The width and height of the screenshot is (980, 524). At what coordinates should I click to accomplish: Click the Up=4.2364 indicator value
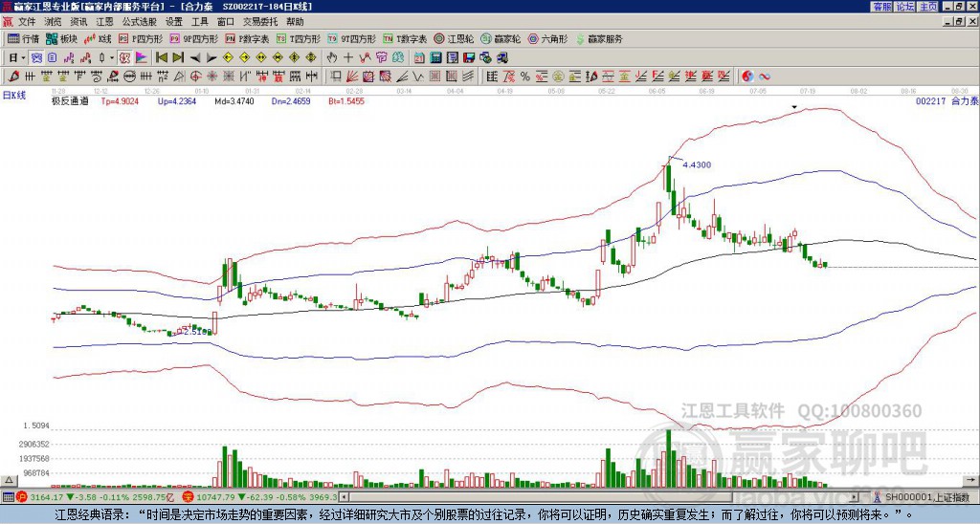click(x=177, y=101)
